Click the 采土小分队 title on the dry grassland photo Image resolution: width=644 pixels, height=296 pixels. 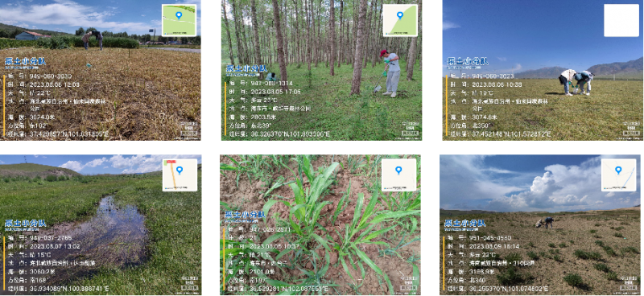click(x=26, y=62)
